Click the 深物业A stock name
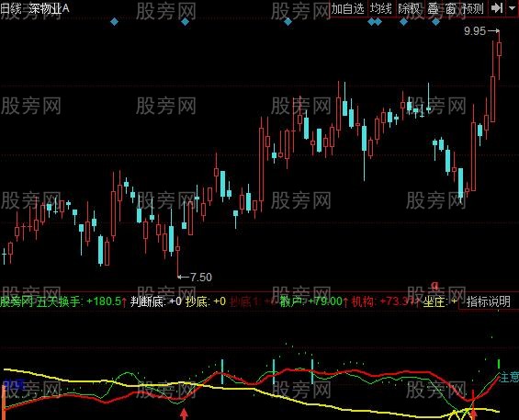 pyautogui.click(x=49, y=8)
